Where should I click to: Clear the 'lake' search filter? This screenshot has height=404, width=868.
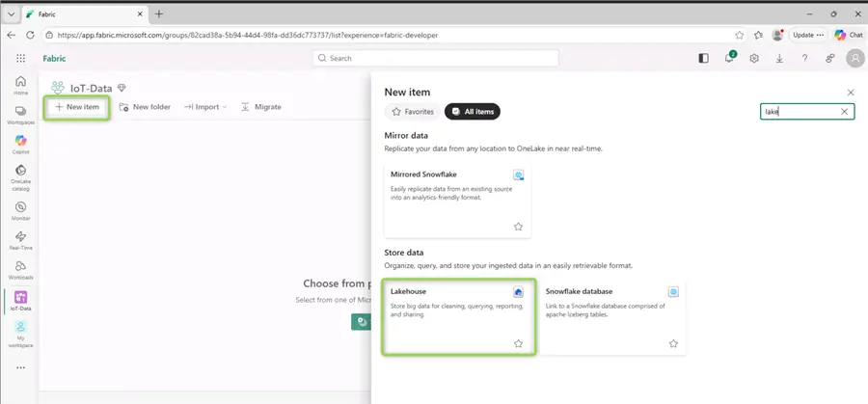(x=844, y=112)
